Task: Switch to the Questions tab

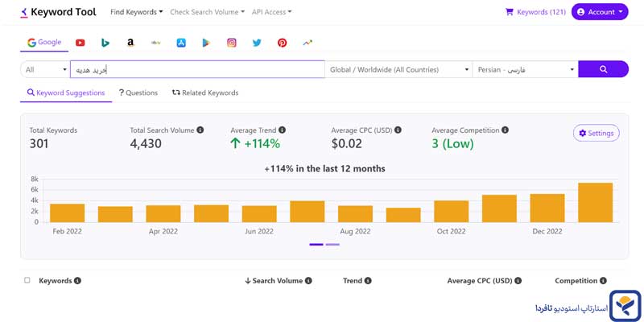Action: [x=138, y=93]
